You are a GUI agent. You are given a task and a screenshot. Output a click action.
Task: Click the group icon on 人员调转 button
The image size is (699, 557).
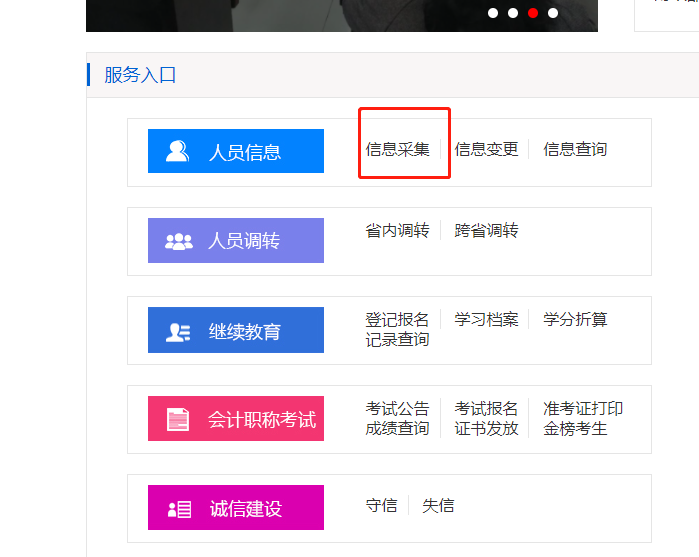coord(179,241)
